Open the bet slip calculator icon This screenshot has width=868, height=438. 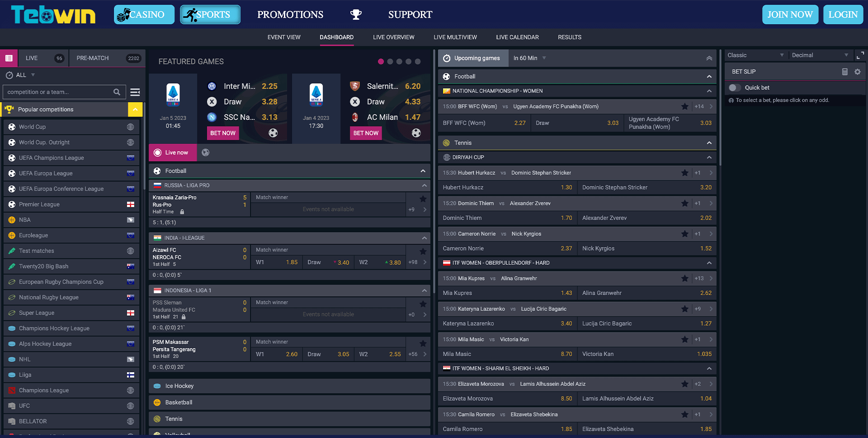pyautogui.click(x=844, y=71)
